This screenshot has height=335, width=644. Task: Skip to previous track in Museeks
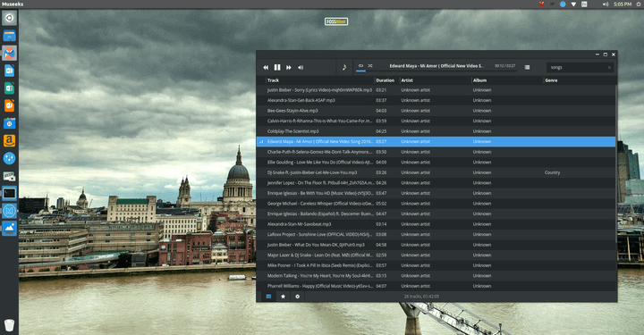[x=266, y=67]
